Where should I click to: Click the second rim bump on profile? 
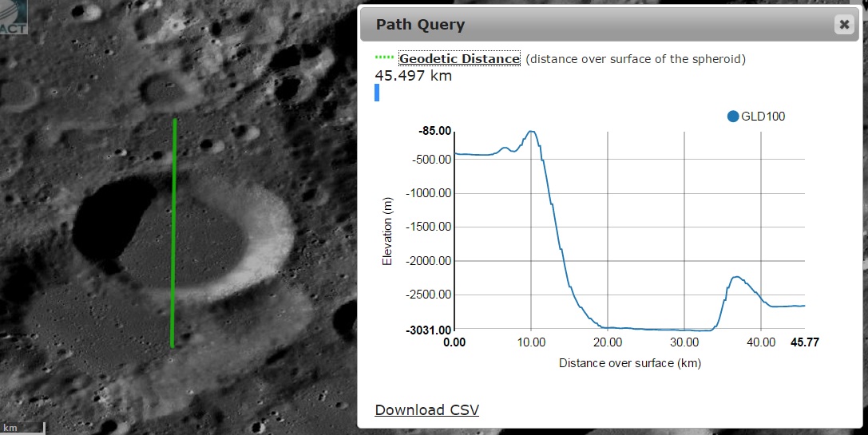[x=736, y=278]
